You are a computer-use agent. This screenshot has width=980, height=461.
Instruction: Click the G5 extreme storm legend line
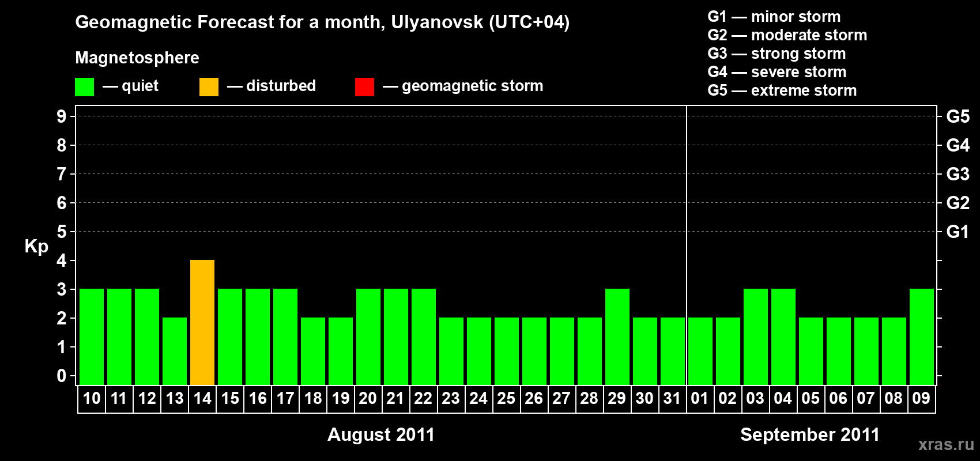click(782, 90)
